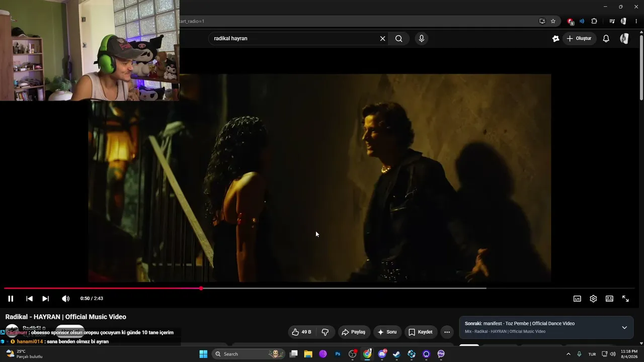Open the next video 'manifest - Toz Pembe'
644x362 pixels.
click(x=519, y=324)
